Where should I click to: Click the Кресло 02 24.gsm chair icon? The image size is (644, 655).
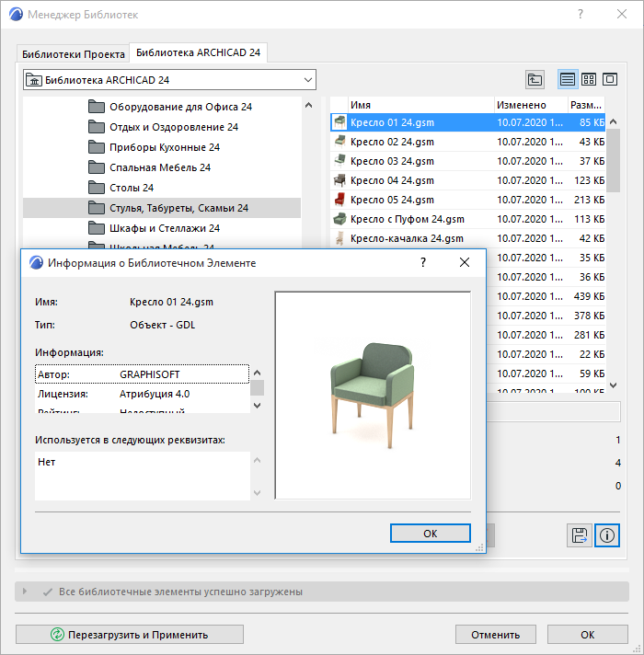[x=340, y=142]
